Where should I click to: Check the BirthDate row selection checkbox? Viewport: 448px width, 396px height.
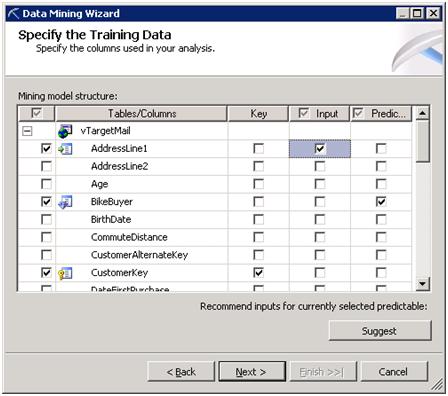46,219
